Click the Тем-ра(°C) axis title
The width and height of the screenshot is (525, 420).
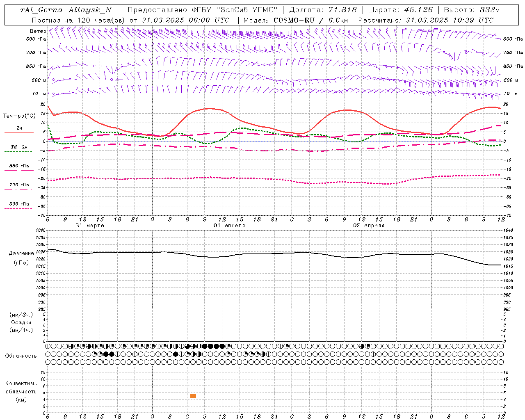click(x=19, y=116)
